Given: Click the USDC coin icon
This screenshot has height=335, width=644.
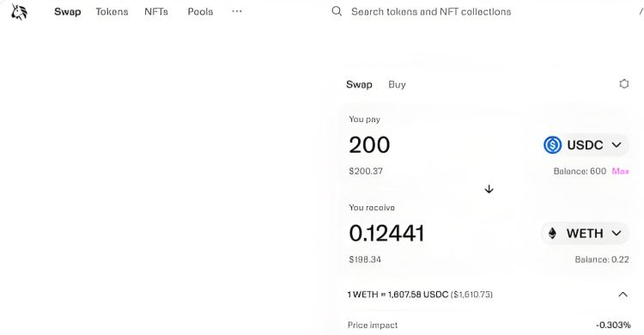Looking at the screenshot, I should (x=552, y=144).
